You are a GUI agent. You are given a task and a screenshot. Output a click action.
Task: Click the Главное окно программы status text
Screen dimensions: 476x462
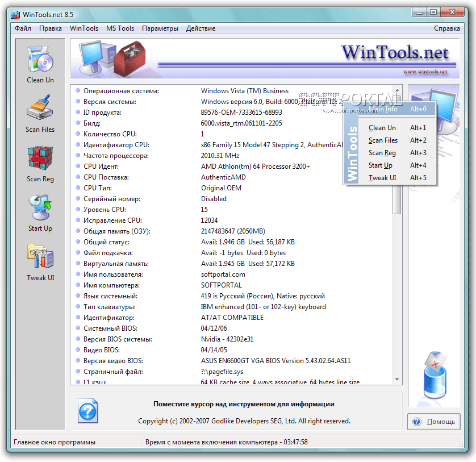pyautogui.click(x=55, y=442)
